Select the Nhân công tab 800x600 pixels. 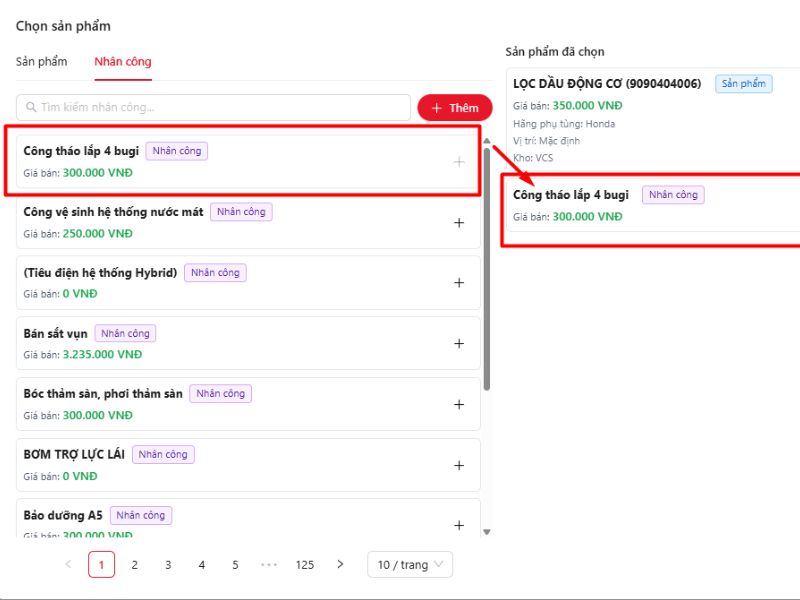(x=123, y=62)
